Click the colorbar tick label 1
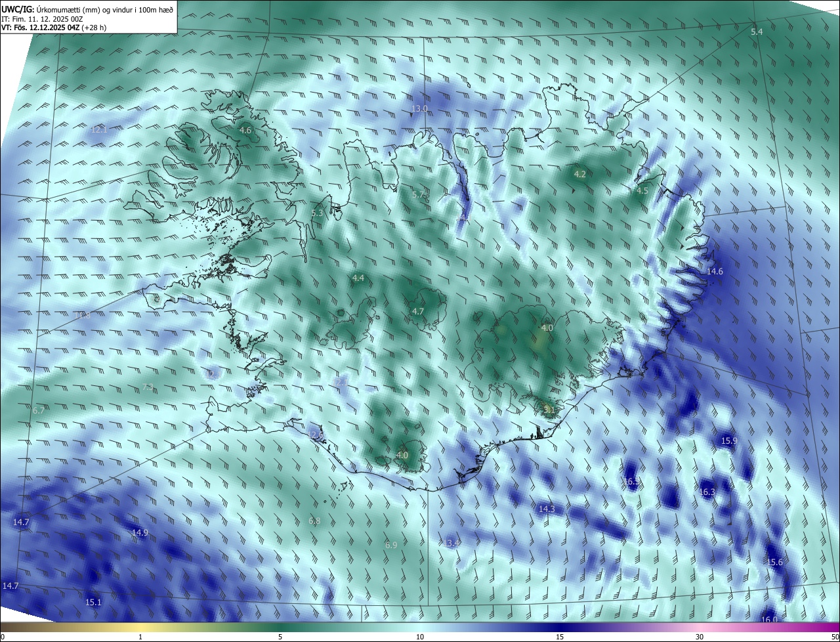This screenshot has height=642, width=840. click(x=140, y=637)
